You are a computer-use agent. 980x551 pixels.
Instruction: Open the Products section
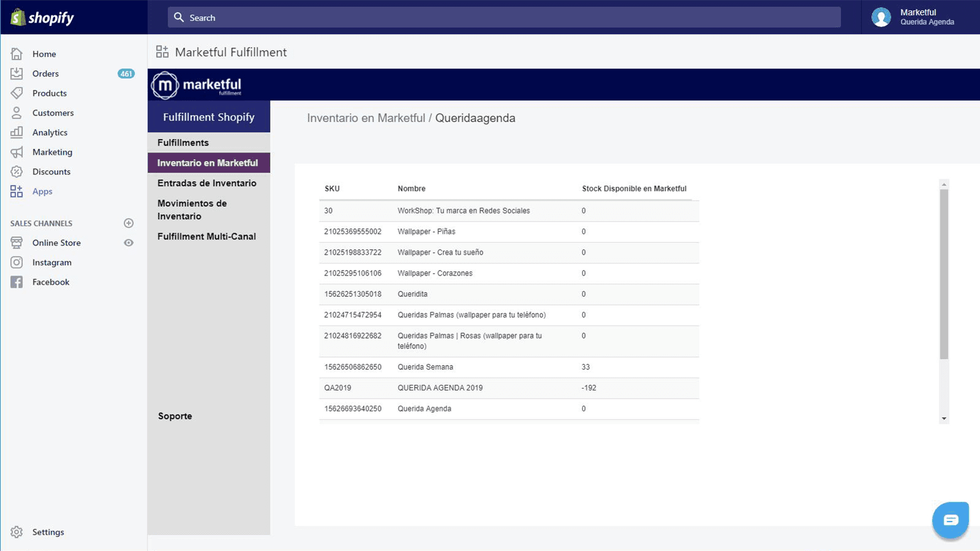[x=50, y=93]
